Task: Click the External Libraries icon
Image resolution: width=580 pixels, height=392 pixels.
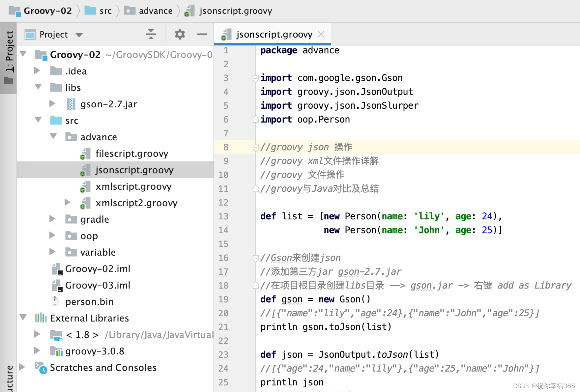Action: (41, 318)
